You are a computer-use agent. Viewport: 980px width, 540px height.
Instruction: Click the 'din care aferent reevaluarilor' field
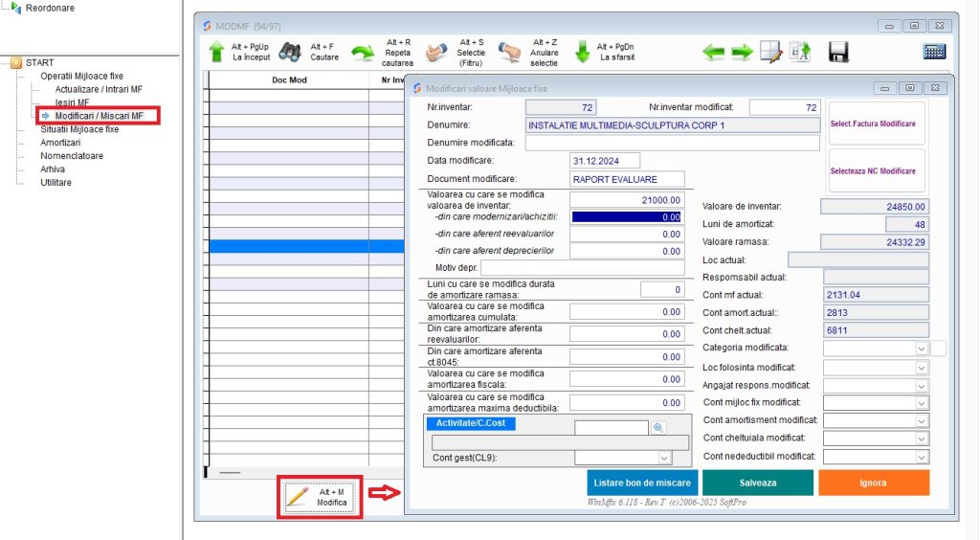(627, 235)
